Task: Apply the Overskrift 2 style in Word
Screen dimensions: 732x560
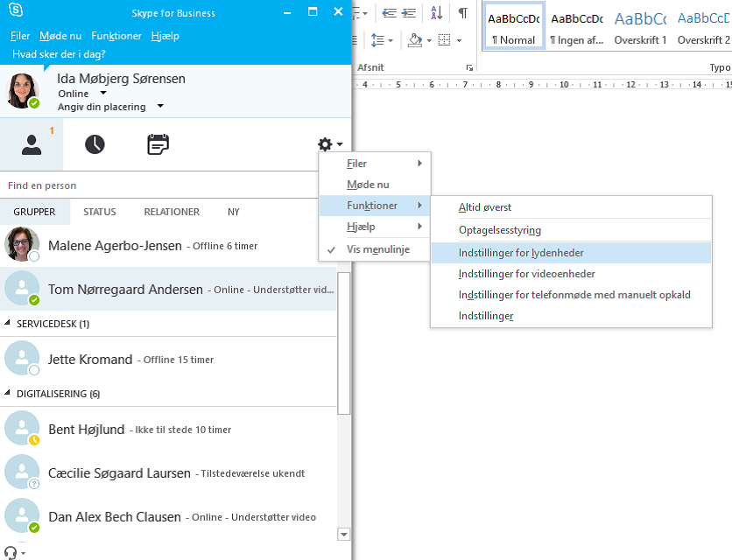Action: coord(703,26)
